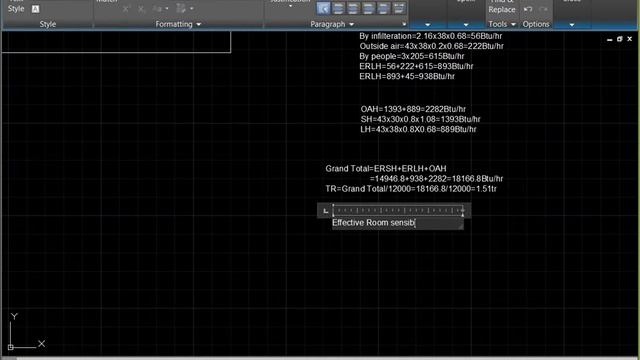Minimize the drawing window
The width and height of the screenshot is (640, 360).
609,39
